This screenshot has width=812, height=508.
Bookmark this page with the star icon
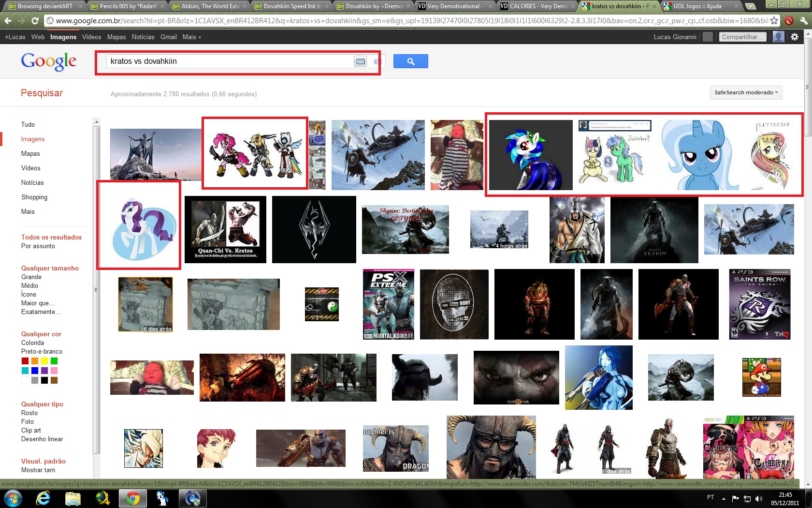point(774,21)
